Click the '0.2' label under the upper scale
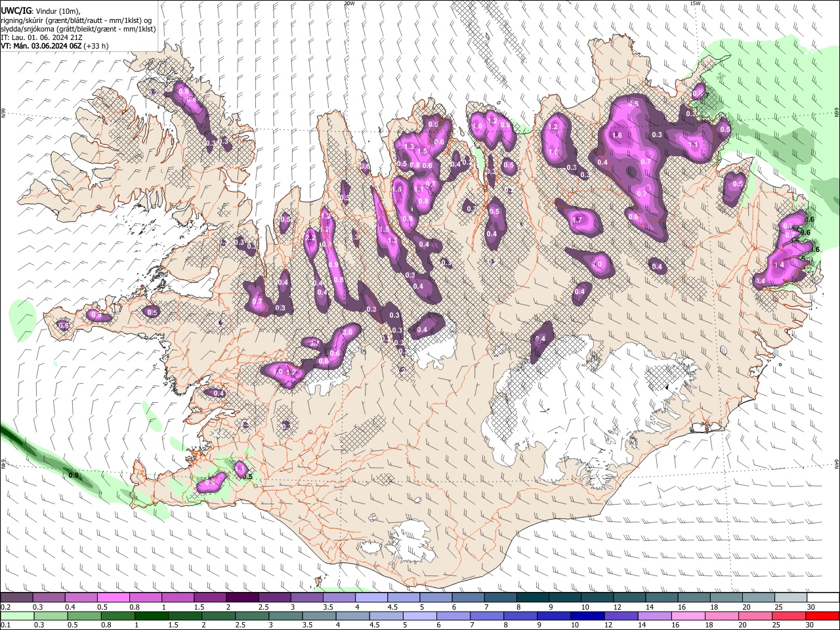Screen dimensions: 840x630 [5, 607]
